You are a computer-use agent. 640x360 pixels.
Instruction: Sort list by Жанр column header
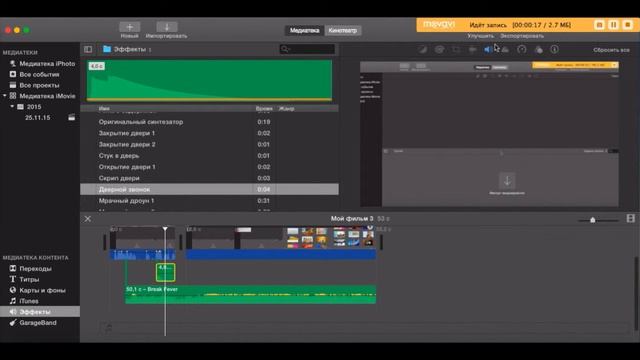(287, 109)
